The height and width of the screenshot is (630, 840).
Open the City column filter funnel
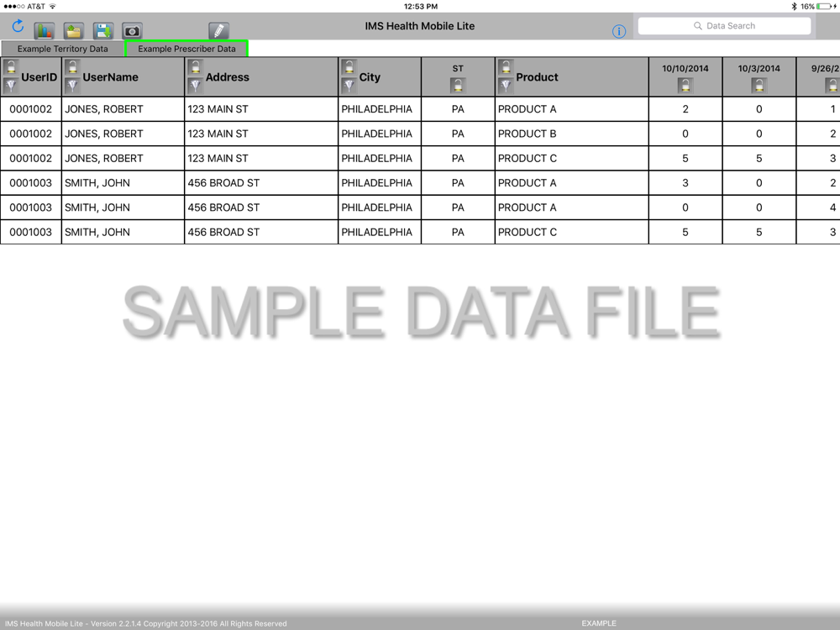pyautogui.click(x=349, y=86)
